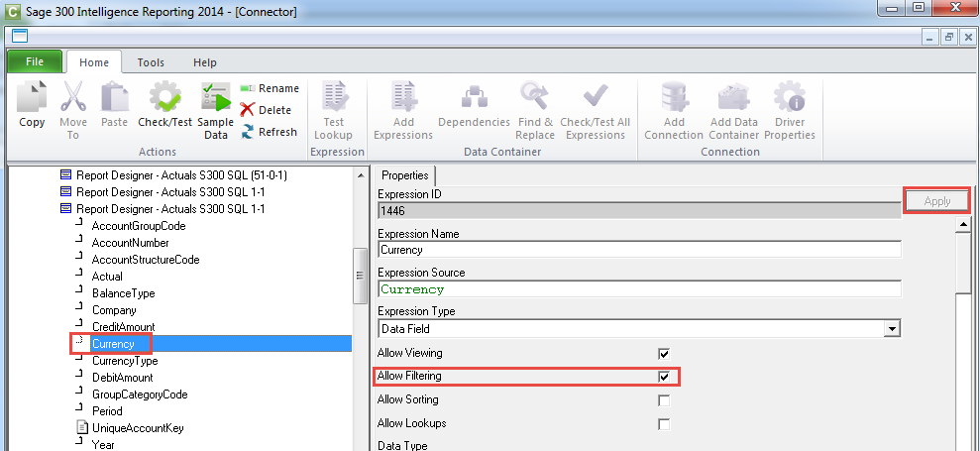
Task: Uncheck the Allow Filtering checkbox
Action: 664,378
